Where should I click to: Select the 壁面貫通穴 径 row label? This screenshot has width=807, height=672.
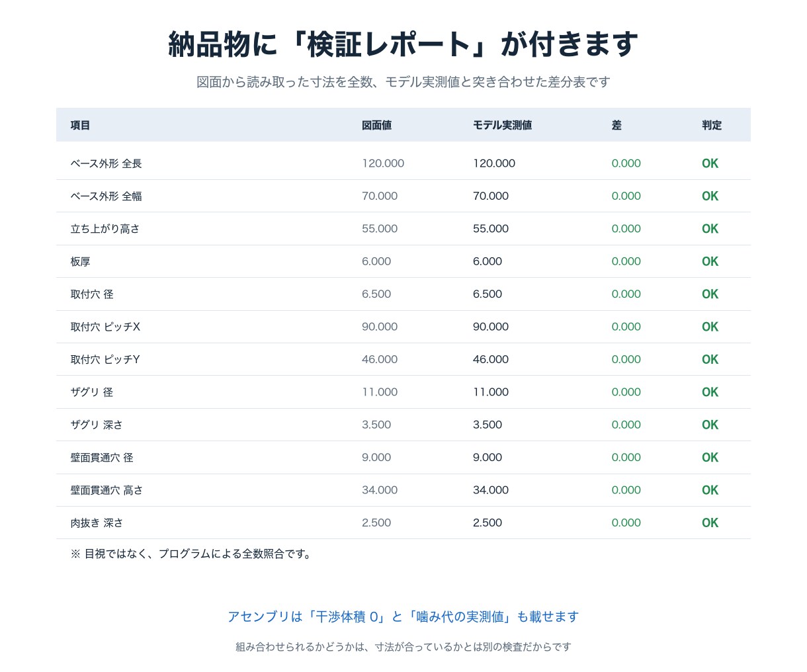[x=102, y=457]
